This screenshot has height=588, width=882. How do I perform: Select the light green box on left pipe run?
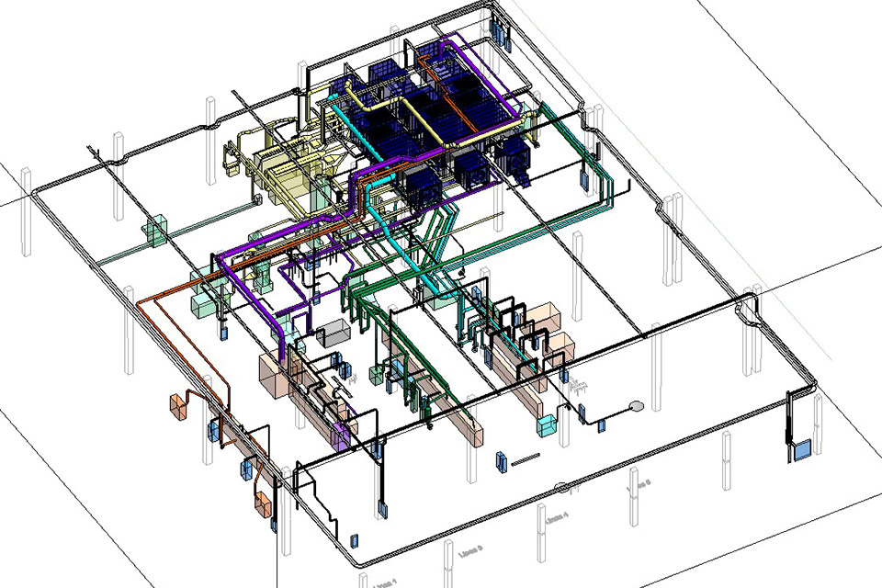pyautogui.click(x=154, y=232)
